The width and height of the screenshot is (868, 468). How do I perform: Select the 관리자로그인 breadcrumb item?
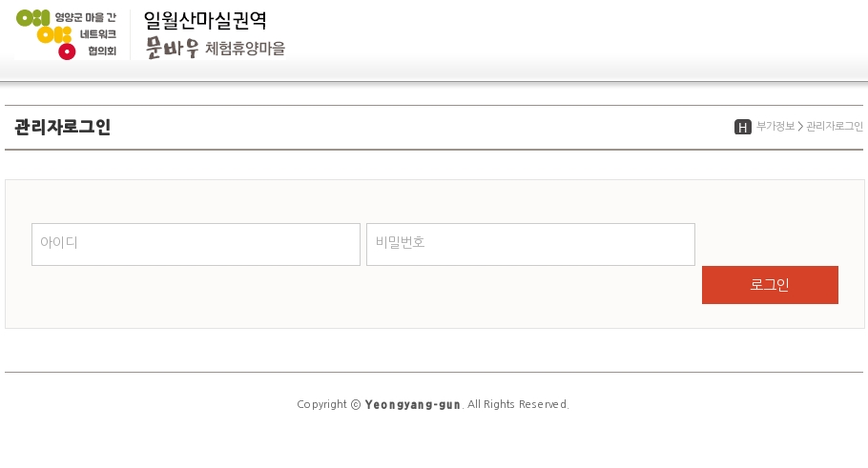pyautogui.click(x=835, y=126)
